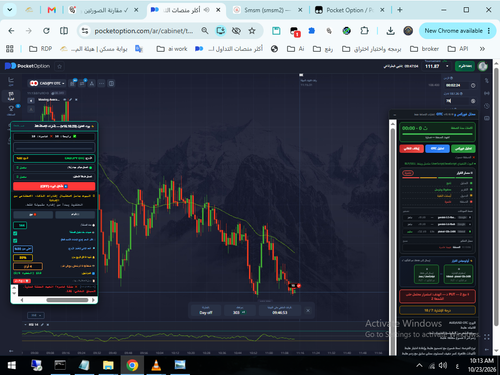500x375 pixels.
Task: Edit the RSI 14 indicator settings
Action: (42, 324)
